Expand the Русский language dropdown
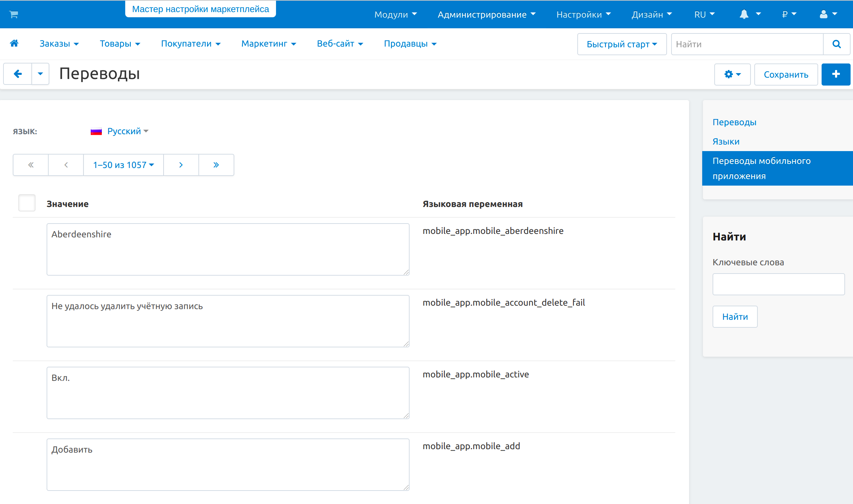853x504 pixels. [x=124, y=131]
